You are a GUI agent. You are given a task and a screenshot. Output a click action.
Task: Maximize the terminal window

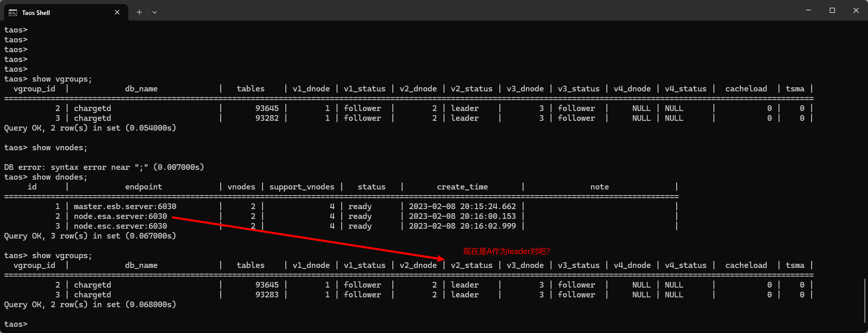[832, 10]
